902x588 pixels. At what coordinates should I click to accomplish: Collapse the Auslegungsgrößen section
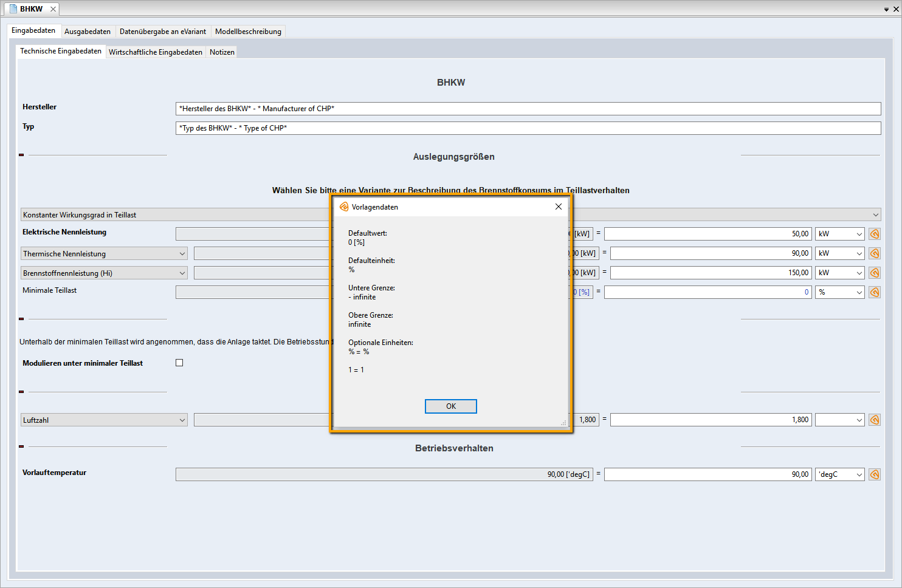pos(21,155)
